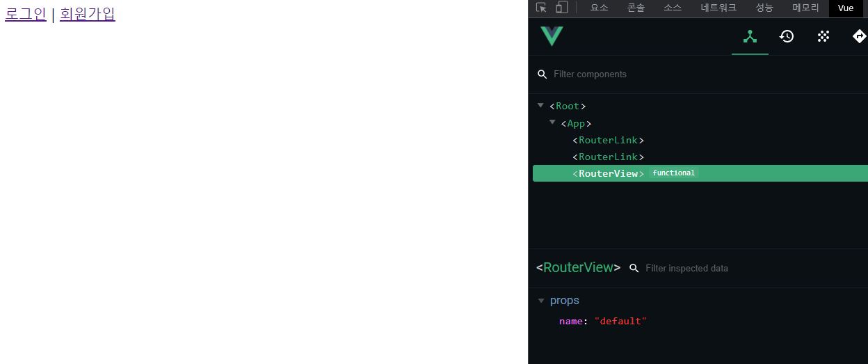Select the second RouterLink component
The height and width of the screenshot is (364, 868).
tap(609, 157)
